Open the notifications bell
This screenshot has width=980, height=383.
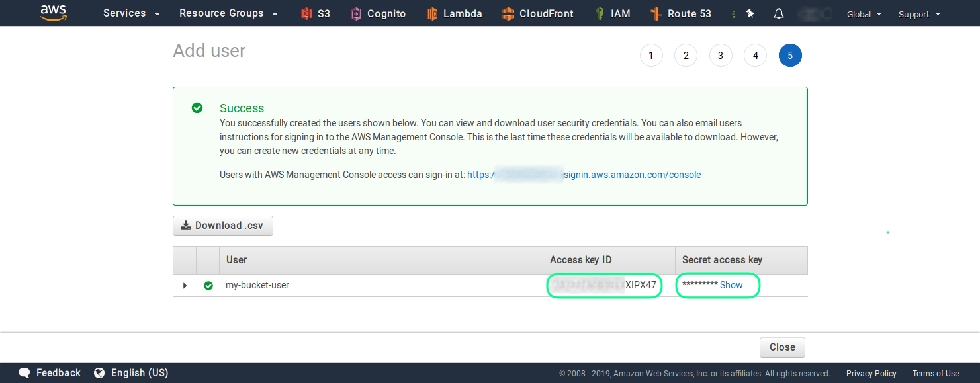coord(779,13)
